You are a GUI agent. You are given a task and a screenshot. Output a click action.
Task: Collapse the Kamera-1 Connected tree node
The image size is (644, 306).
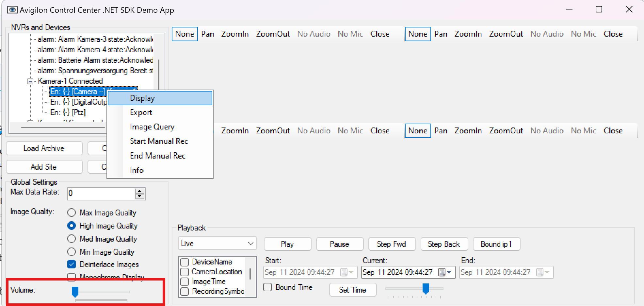pos(30,81)
